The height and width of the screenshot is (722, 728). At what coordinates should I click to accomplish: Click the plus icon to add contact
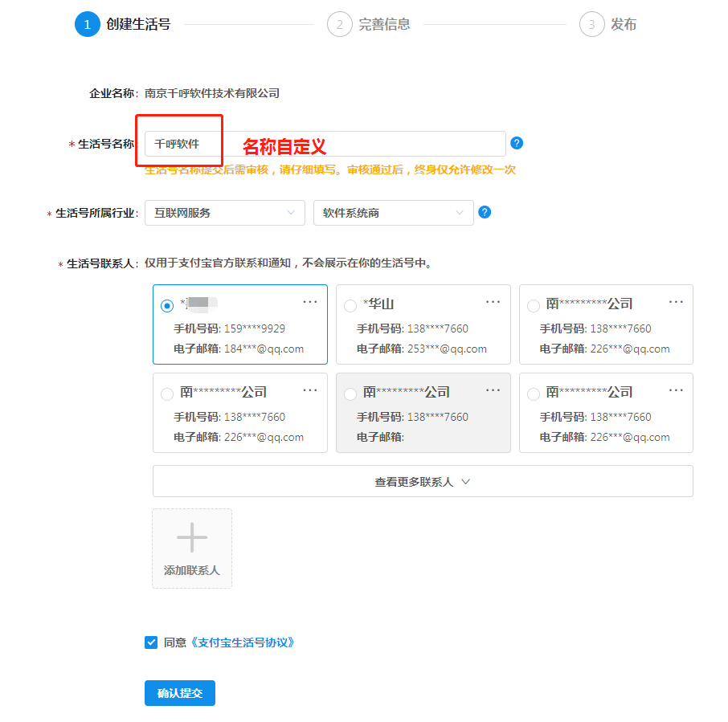[192, 537]
